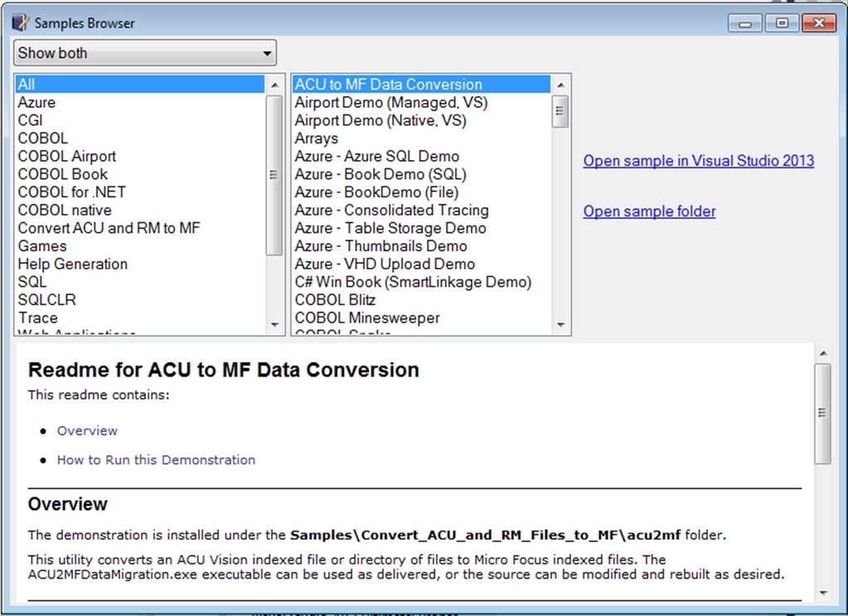
Task: Click the Samples Browser title bar icon
Action: [x=20, y=22]
